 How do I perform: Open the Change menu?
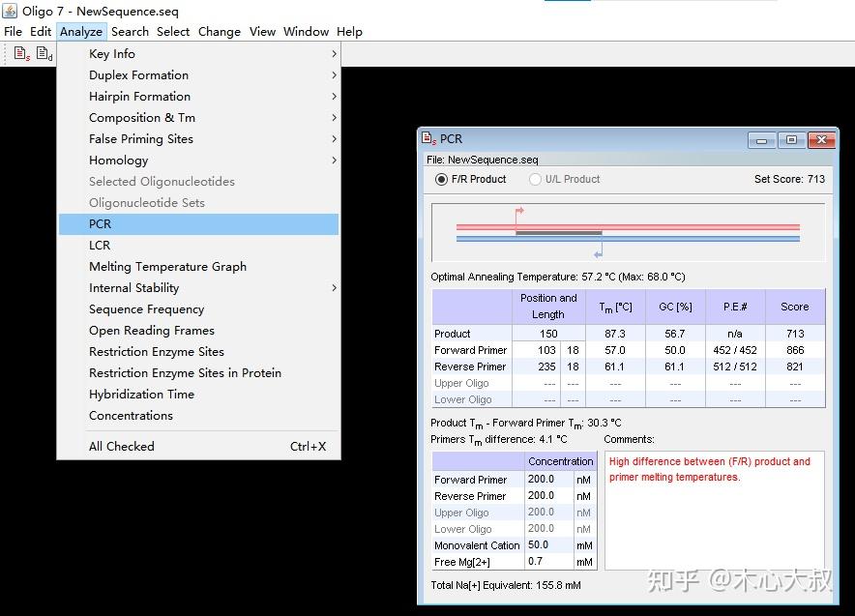(x=220, y=32)
